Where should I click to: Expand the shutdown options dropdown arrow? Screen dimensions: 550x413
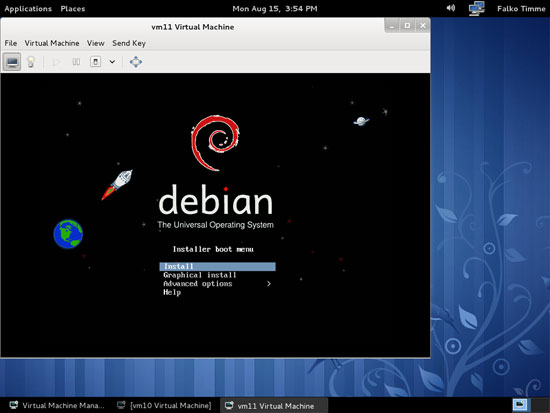point(112,62)
